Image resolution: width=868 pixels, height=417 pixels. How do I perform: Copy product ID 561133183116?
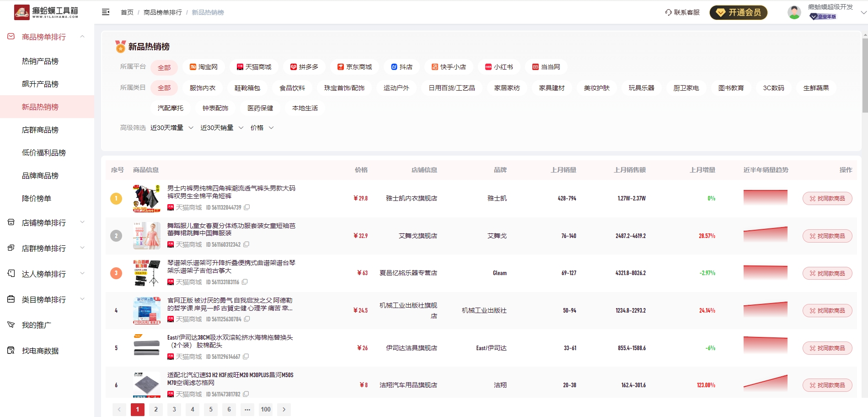[245, 282]
